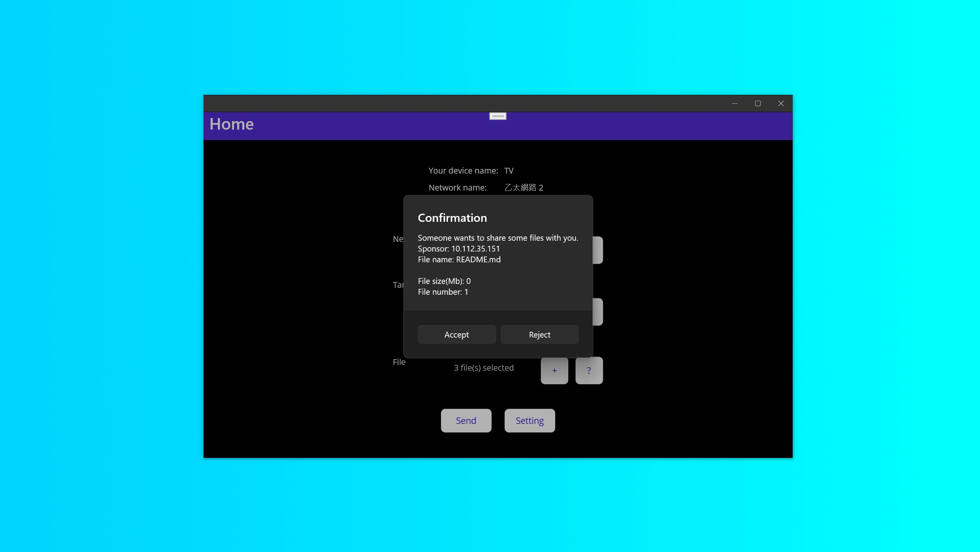The image size is (980, 552).
Task: Click the '3 file(s) selected' text
Action: click(483, 368)
